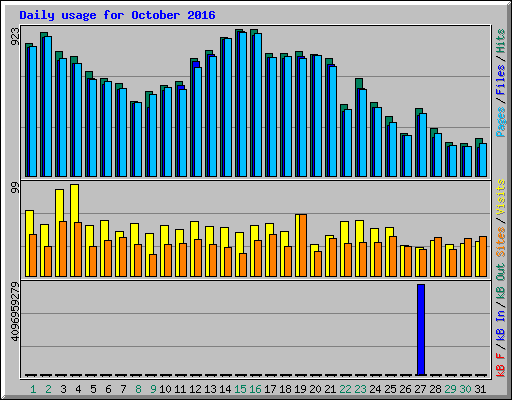This screenshot has height=400, width=512.
Task: Click the orange sites bar for day 9
Action: (153, 265)
